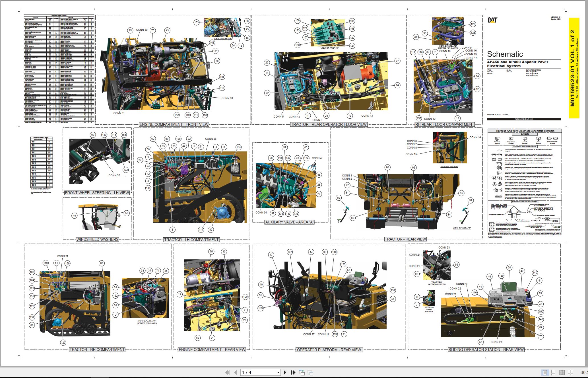Click the TRACTOR - REAR VIEW label

[x=405, y=239]
